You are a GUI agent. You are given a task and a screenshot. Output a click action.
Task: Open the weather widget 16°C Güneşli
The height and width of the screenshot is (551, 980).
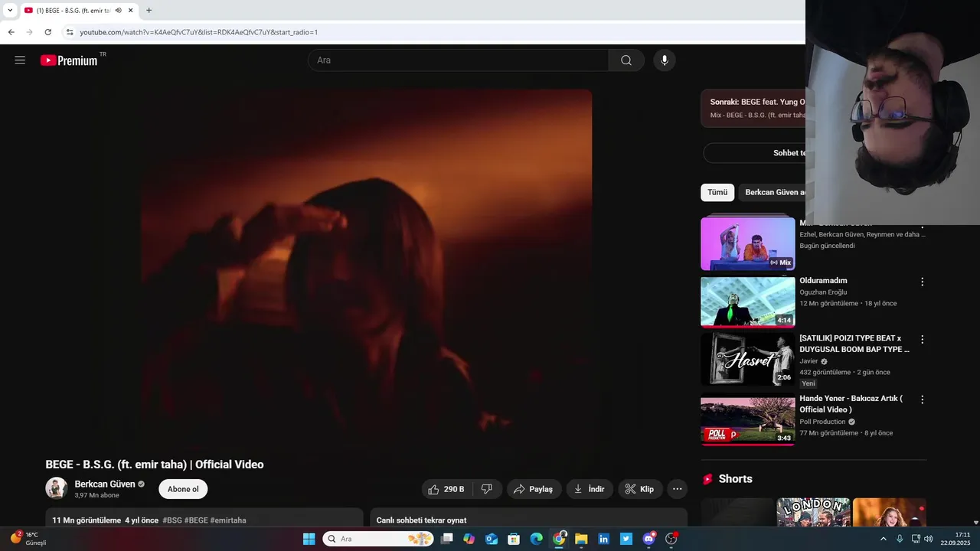(29, 539)
